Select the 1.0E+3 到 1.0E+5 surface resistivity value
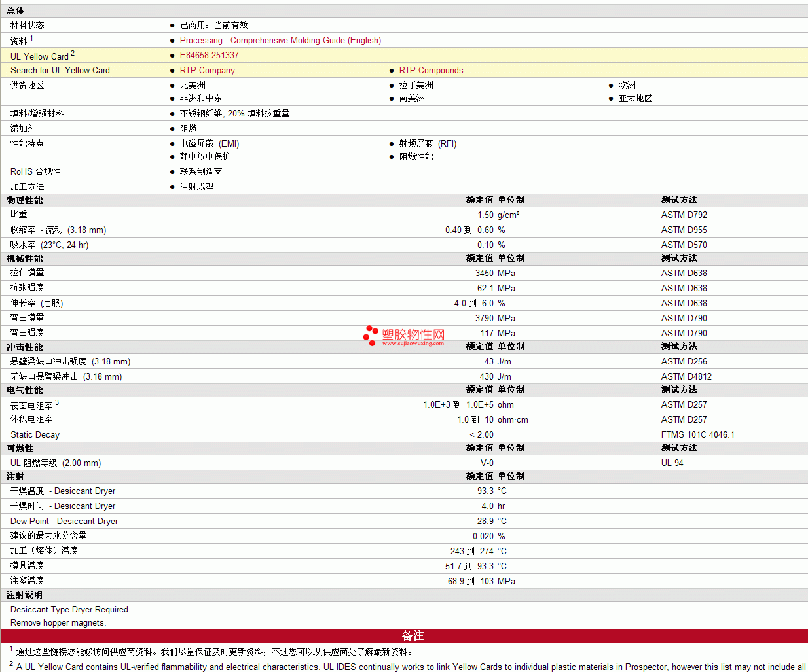This screenshot has width=808, height=672. click(x=458, y=404)
